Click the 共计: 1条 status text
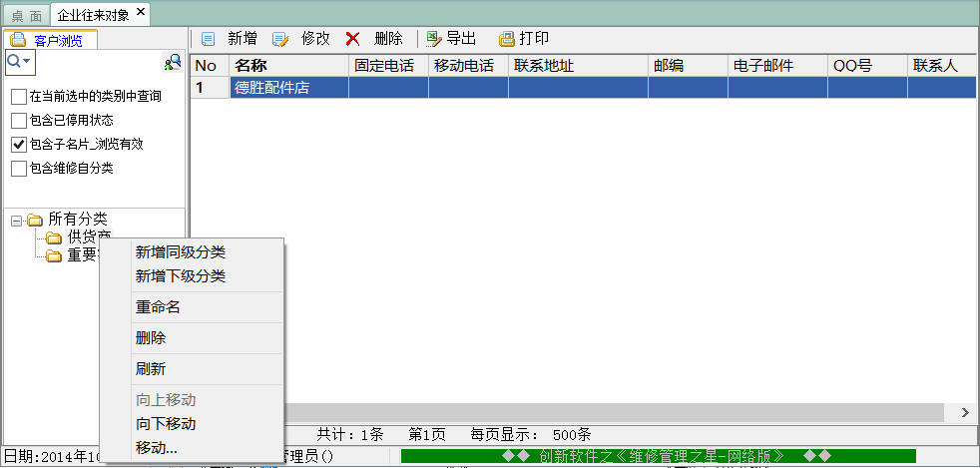The height and width of the screenshot is (468, 980). click(350, 435)
